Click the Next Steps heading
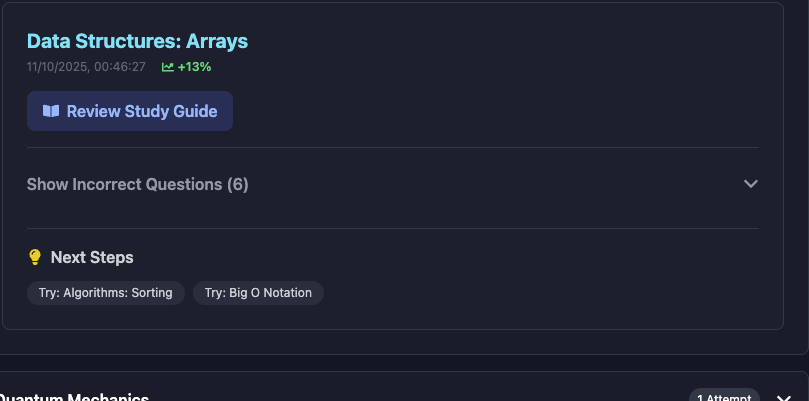Viewport: 809px width, 401px height. click(92, 257)
